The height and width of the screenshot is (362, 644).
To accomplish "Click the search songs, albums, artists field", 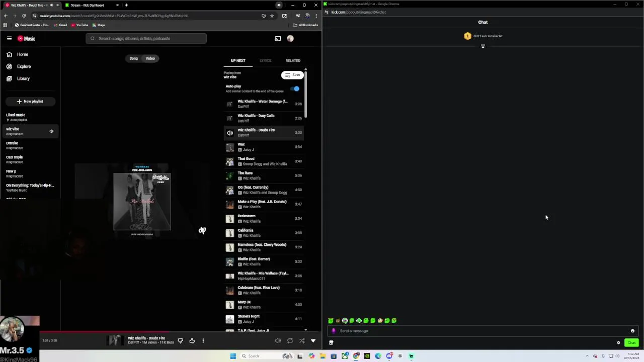I will (x=146, y=38).
